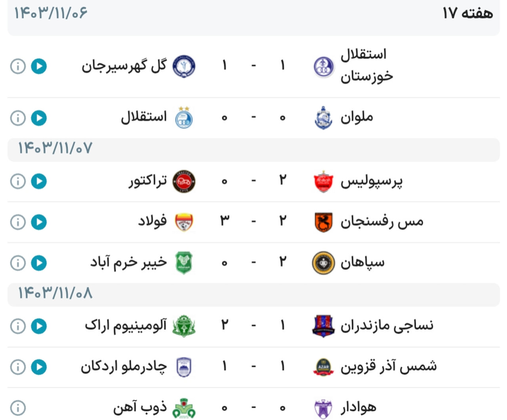The image size is (507, 420).
Task: Select the week 17 header label
Action: pyautogui.click(x=467, y=13)
